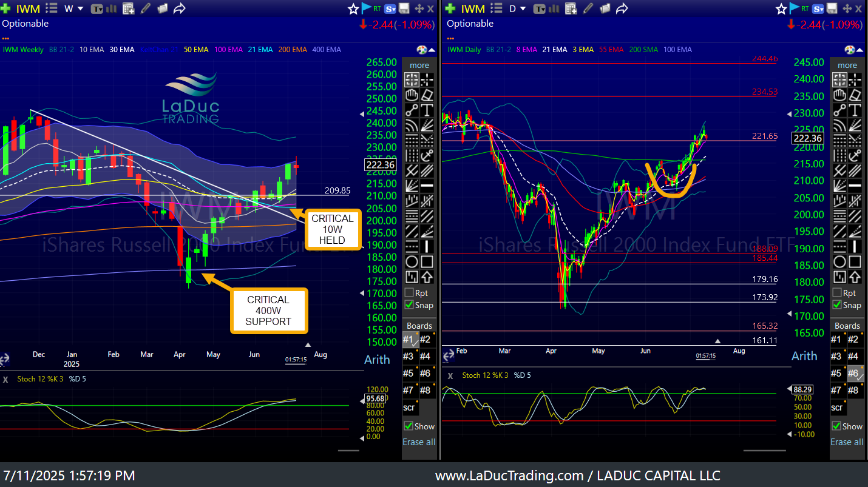Toggle the Show checkbox in daily toolbar

tap(837, 426)
